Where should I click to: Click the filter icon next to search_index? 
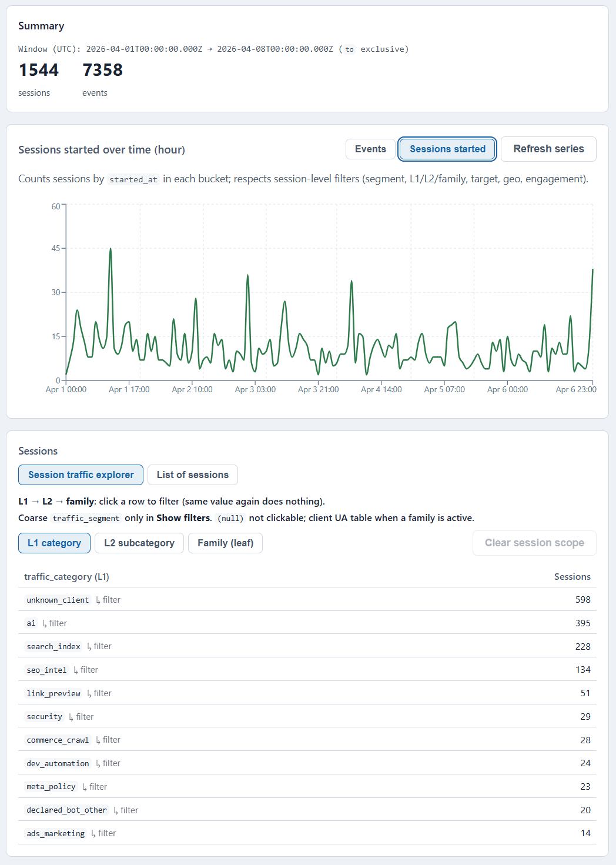(101, 646)
